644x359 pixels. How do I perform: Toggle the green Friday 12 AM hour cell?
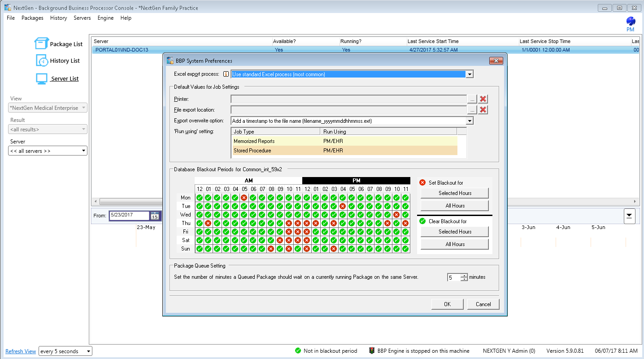point(199,232)
